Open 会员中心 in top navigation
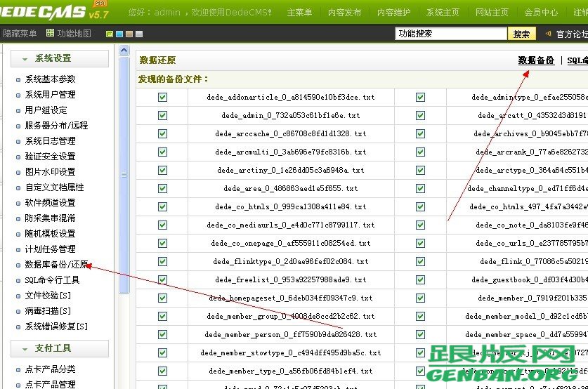This screenshot has width=588, height=389. click(541, 13)
